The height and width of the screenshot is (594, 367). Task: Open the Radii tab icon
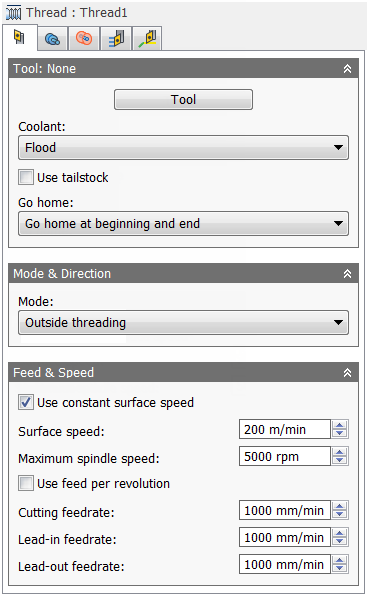84,38
